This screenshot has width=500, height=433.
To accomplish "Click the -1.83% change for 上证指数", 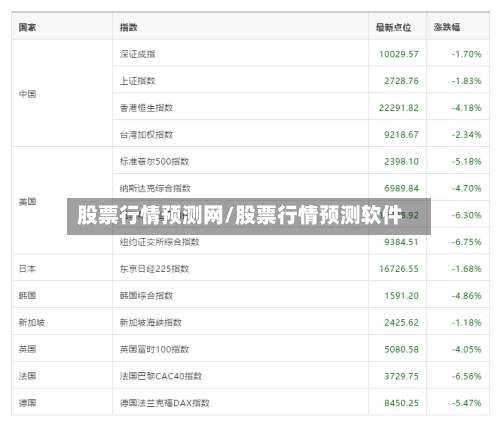I will [467, 81].
